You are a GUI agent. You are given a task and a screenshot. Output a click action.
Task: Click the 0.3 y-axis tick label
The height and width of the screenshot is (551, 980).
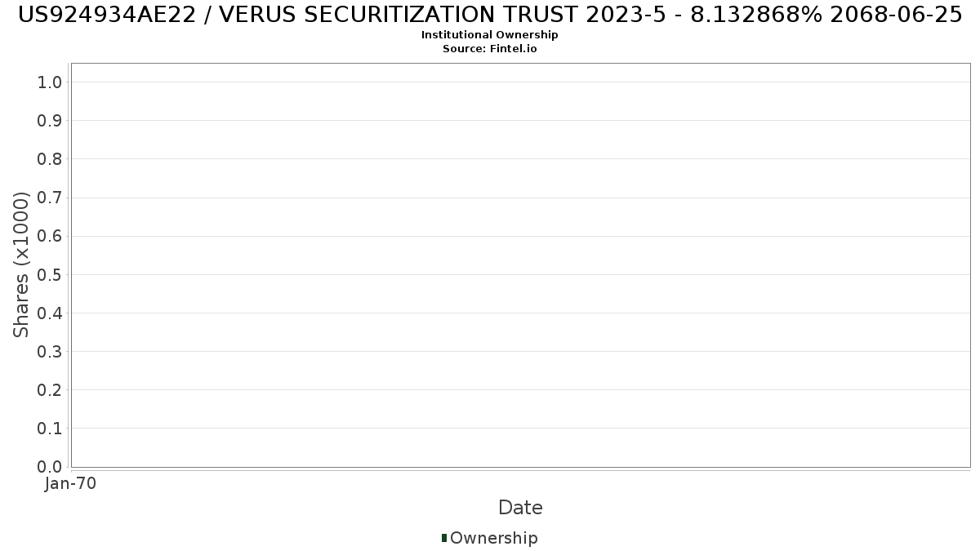pos(49,352)
